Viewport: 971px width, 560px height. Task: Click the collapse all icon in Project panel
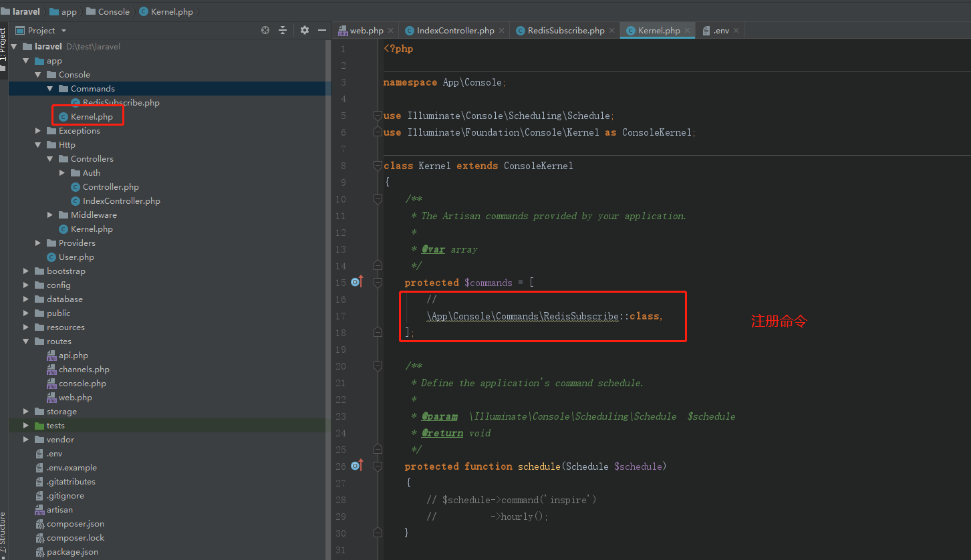click(x=283, y=30)
